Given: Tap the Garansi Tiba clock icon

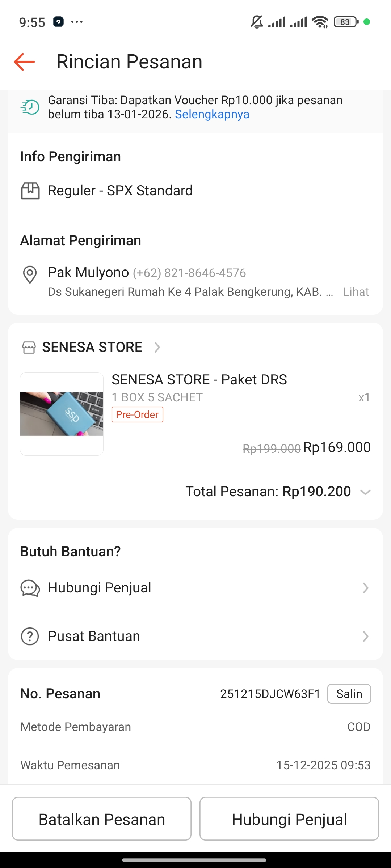Looking at the screenshot, I should click(x=30, y=107).
